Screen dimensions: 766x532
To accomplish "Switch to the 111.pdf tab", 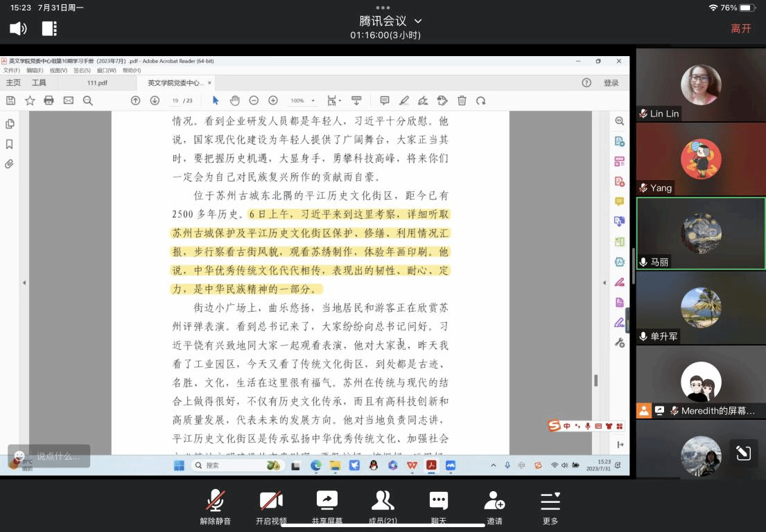I will tap(97, 82).
